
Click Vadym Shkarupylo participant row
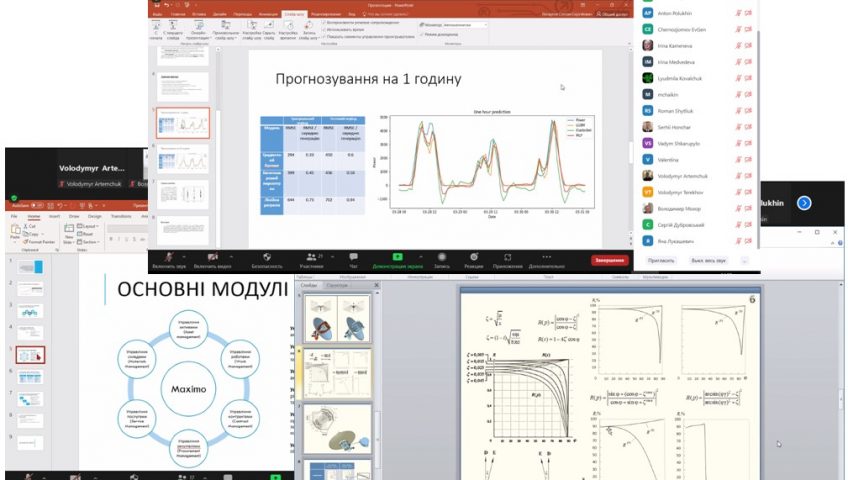click(696, 143)
